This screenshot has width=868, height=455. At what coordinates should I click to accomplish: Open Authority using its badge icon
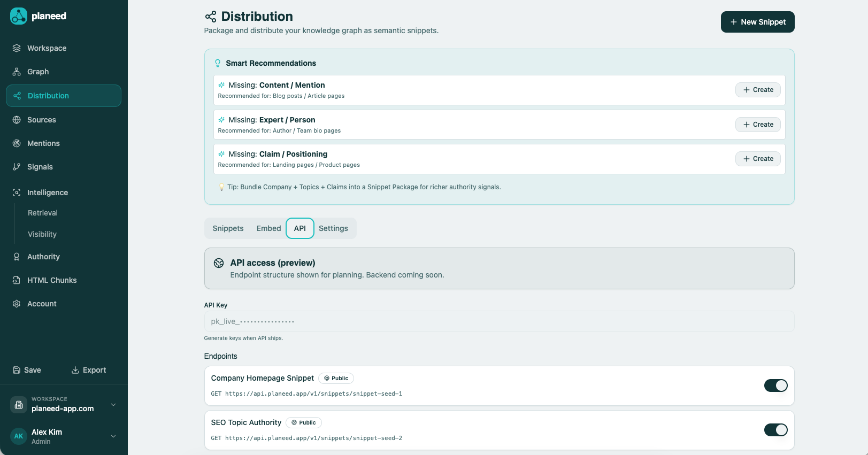click(x=17, y=257)
